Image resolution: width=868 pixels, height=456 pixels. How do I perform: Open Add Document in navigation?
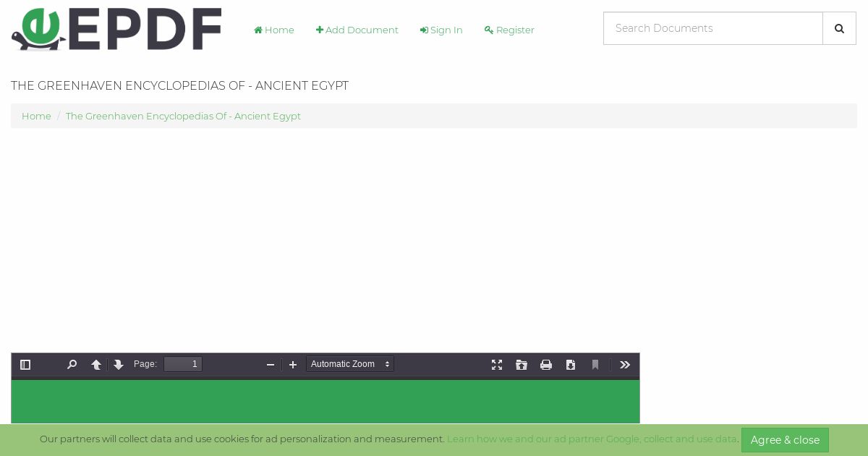(x=357, y=30)
